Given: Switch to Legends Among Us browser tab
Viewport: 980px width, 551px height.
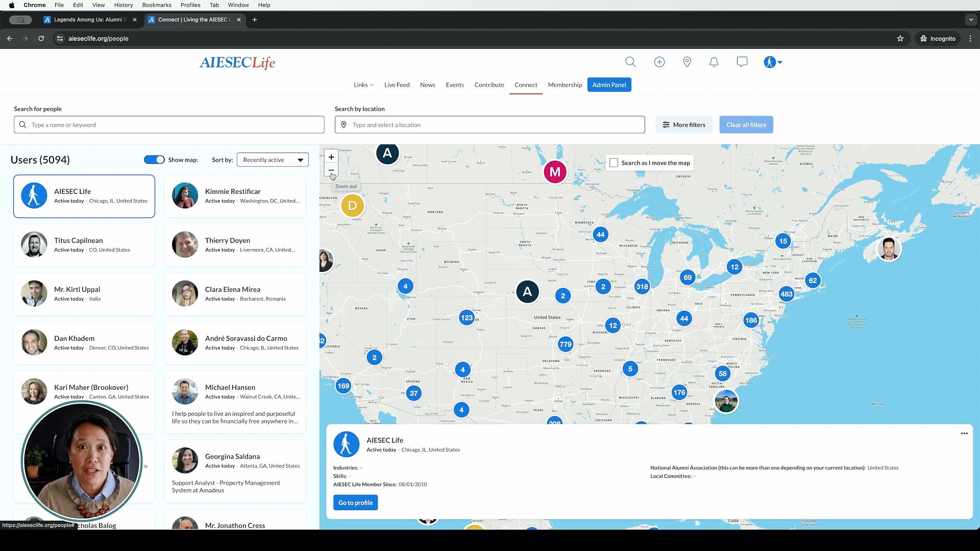Looking at the screenshot, I should (x=90, y=20).
